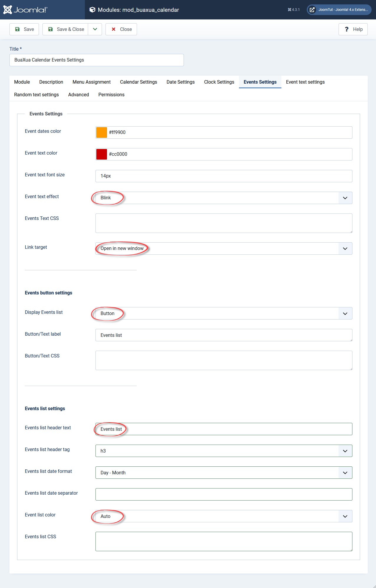Click the Title input field
This screenshot has height=588, width=376.
click(x=97, y=60)
